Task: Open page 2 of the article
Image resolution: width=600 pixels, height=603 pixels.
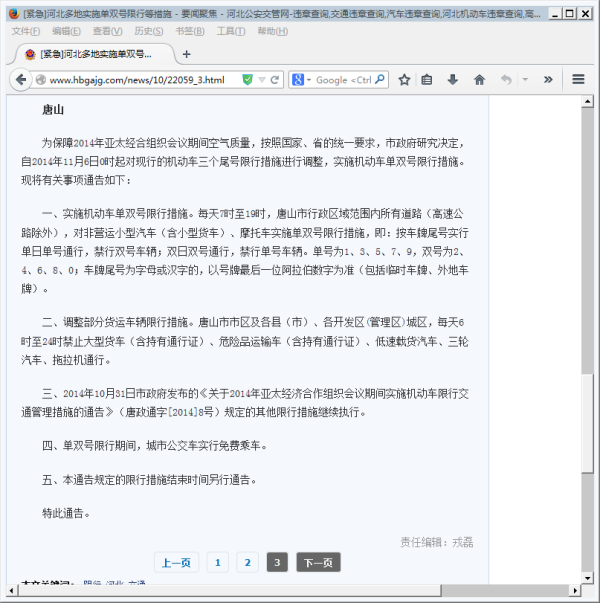Action: (248, 562)
